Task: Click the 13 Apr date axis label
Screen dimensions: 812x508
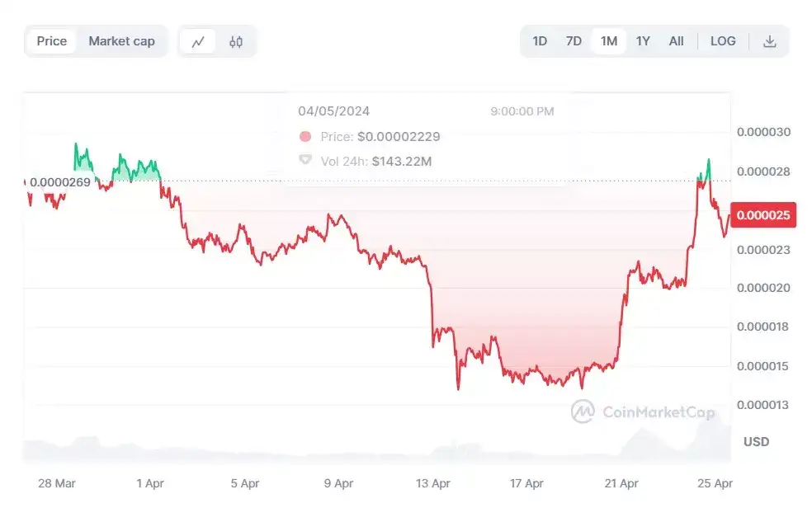Action: pyautogui.click(x=433, y=483)
